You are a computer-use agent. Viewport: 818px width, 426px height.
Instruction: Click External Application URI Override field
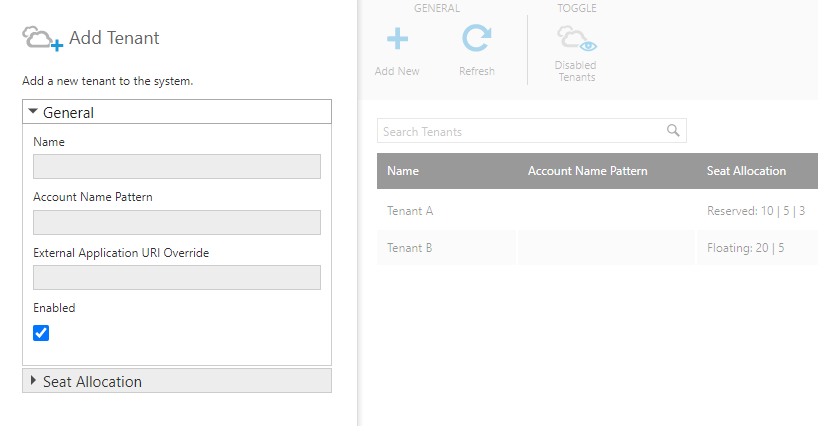pyautogui.click(x=177, y=277)
